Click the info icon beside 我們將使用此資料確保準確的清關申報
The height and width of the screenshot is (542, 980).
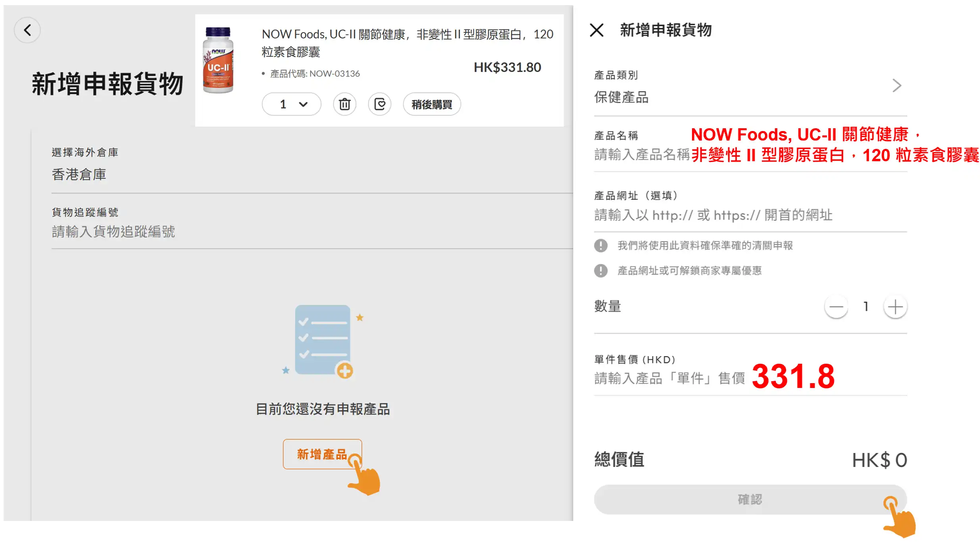click(601, 246)
